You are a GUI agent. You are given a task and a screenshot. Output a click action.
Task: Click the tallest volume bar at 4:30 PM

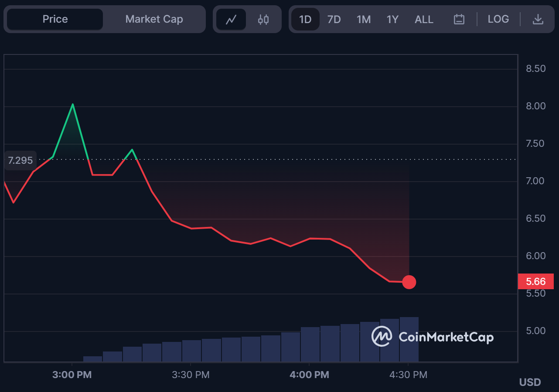tap(409, 339)
